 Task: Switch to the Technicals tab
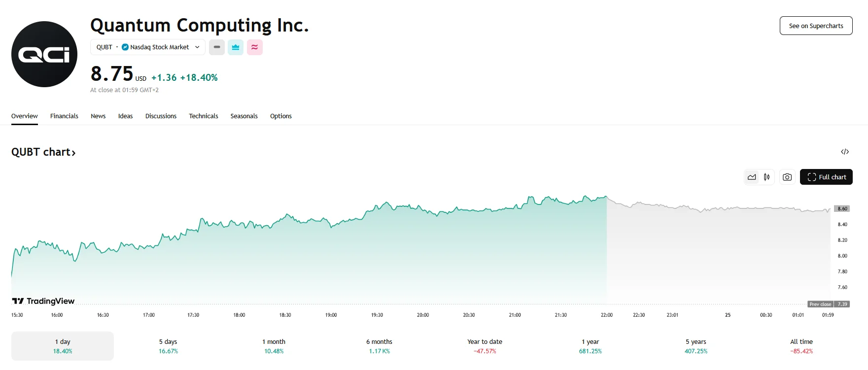(x=203, y=116)
